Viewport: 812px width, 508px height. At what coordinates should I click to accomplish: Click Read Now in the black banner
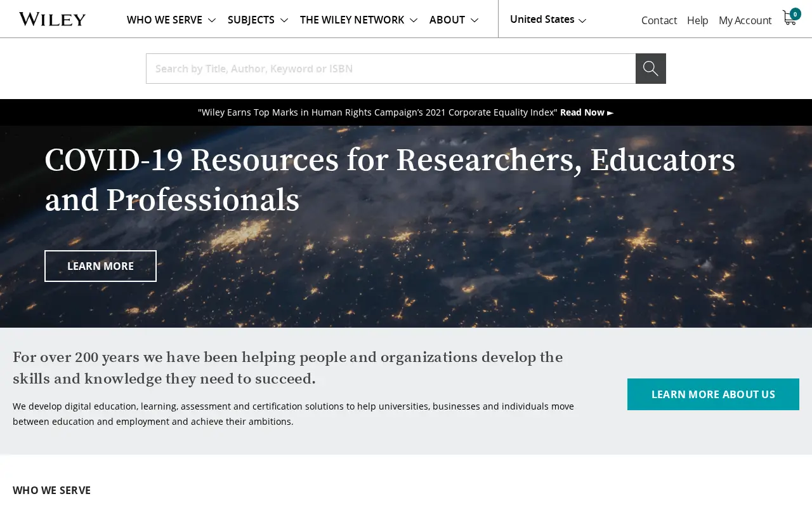click(x=587, y=112)
